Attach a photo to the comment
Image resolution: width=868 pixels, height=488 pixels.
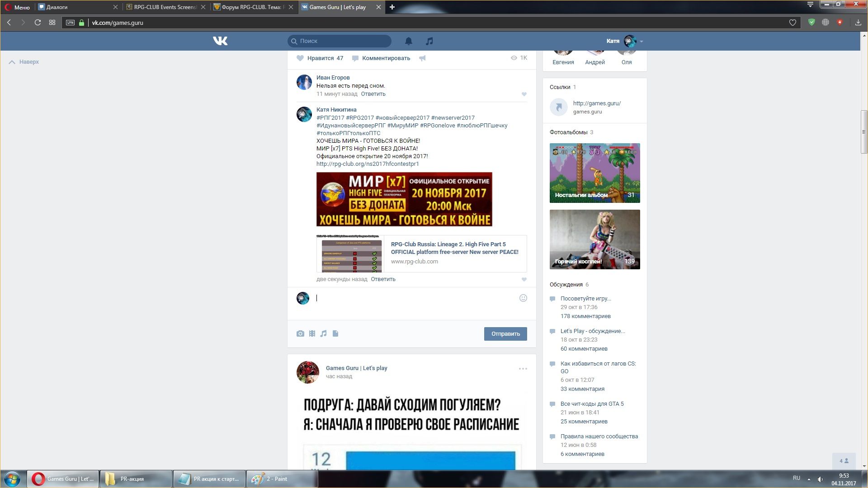300,334
